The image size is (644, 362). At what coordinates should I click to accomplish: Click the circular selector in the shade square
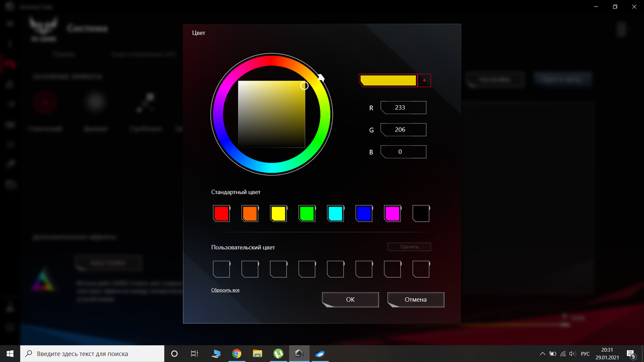[x=304, y=85]
